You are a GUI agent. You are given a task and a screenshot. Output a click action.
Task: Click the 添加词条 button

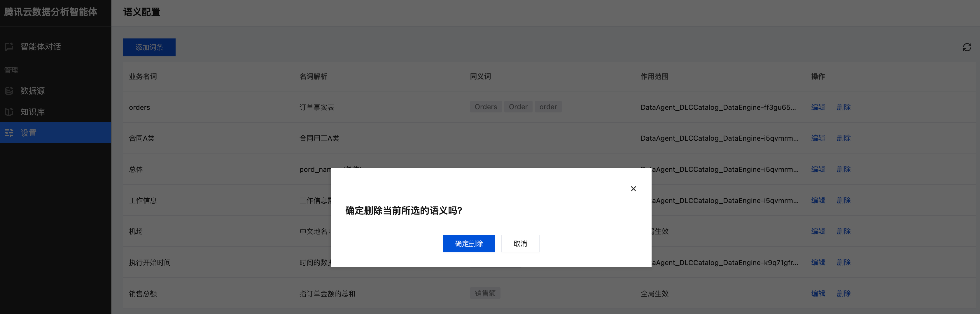click(x=149, y=47)
